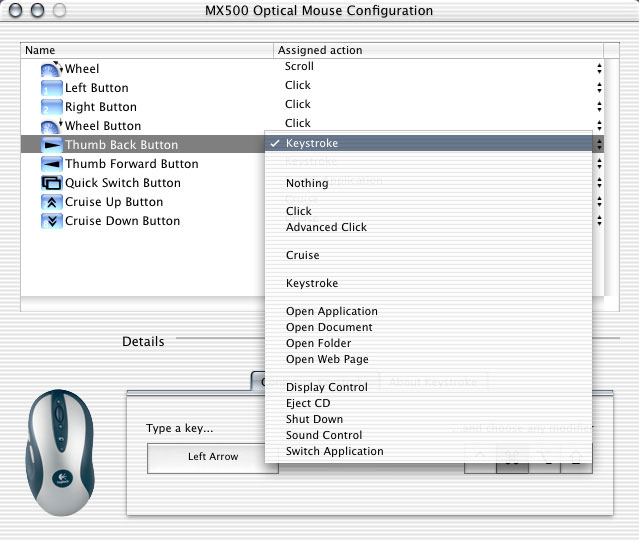The image size is (639, 541).
Task: Click the Right Button mouse icon
Action: [x=51, y=107]
